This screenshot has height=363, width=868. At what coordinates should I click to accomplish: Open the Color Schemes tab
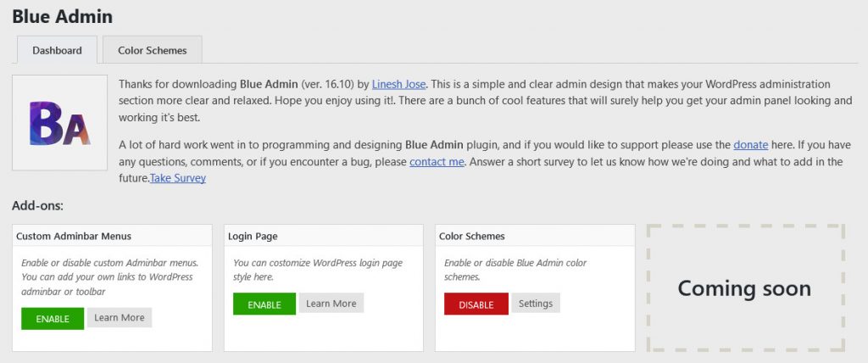click(x=152, y=50)
